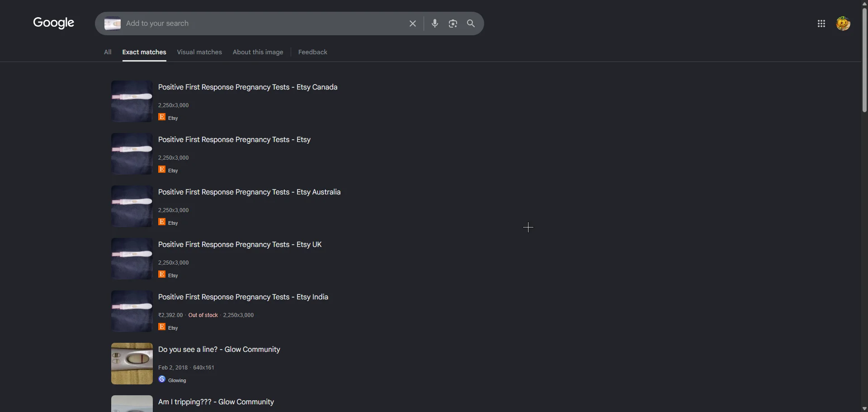868x412 pixels.
Task: Click the Etsy favicon under Etsy India result
Action: pos(162,327)
